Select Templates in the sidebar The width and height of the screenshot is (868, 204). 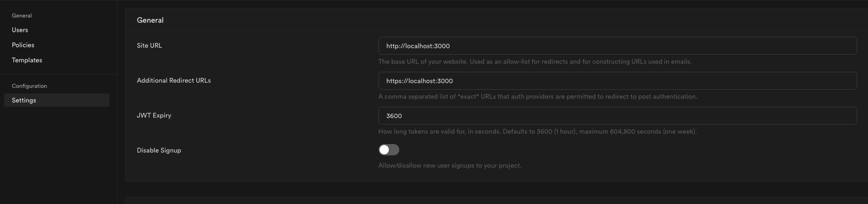(x=27, y=60)
